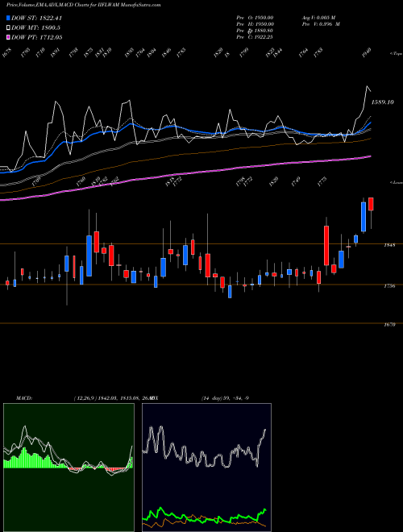This screenshot has height=532, width=403.
Task: Click the 1940 top label at upper right
Action: [x=367, y=53]
